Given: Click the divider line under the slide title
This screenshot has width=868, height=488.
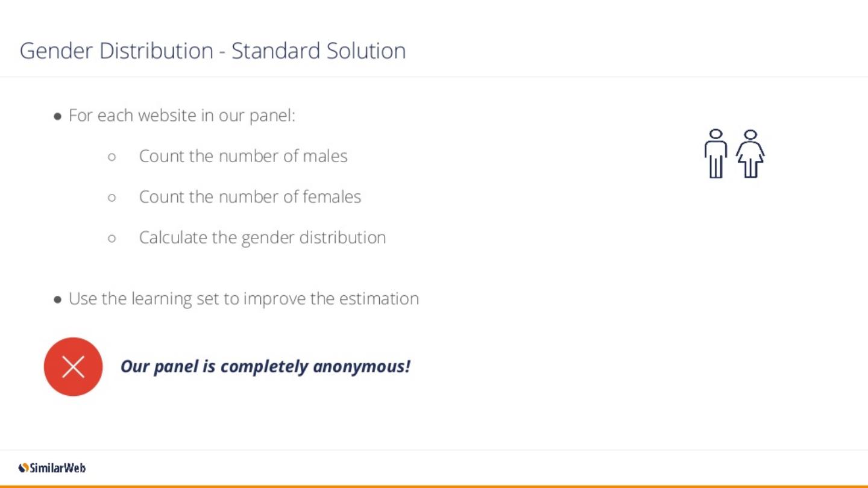Looking at the screenshot, I should click(434, 77).
